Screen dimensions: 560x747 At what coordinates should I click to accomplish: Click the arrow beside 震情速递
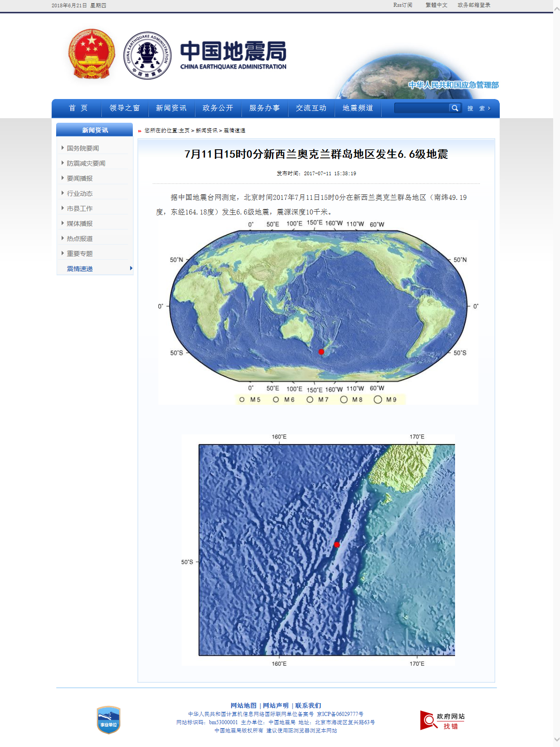tap(131, 268)
